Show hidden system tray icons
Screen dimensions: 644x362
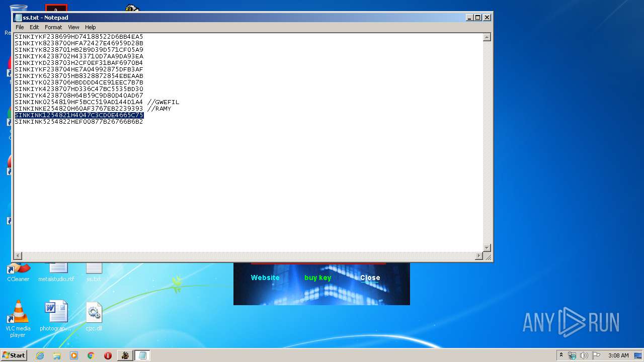click(x=561, y=355)
